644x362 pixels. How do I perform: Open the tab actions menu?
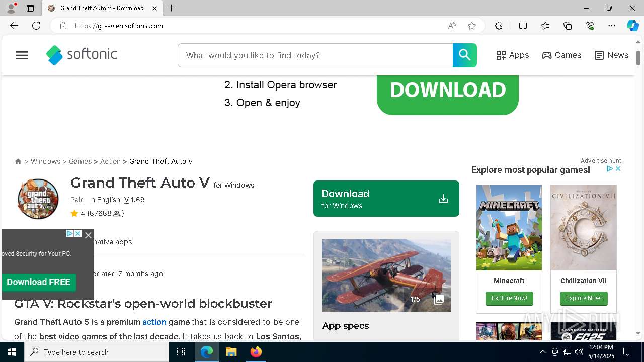(x=30, y=8)
